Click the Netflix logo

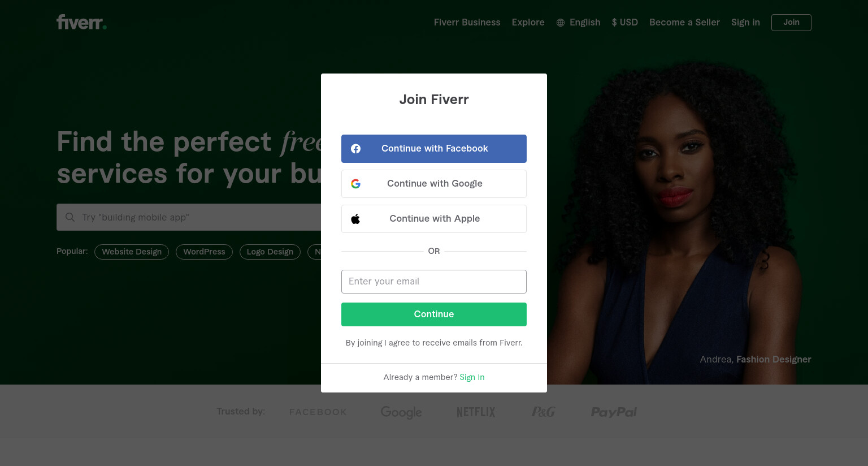tap(476, 412)
